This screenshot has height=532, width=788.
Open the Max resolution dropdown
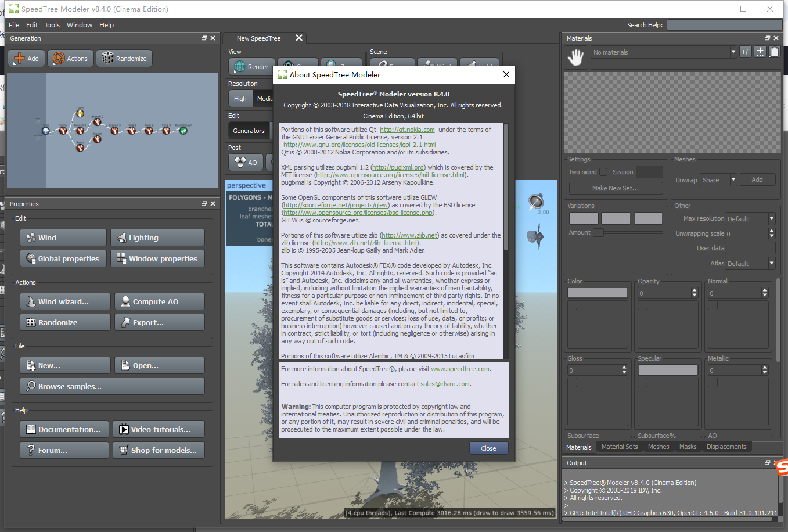pyautogui.click(x=750, y=219)
